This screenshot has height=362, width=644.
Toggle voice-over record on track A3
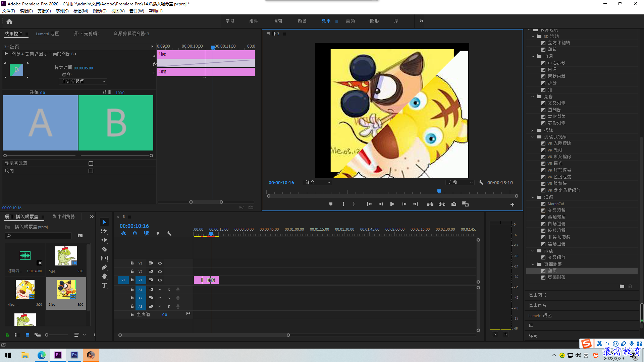click(x=178, y=306)
